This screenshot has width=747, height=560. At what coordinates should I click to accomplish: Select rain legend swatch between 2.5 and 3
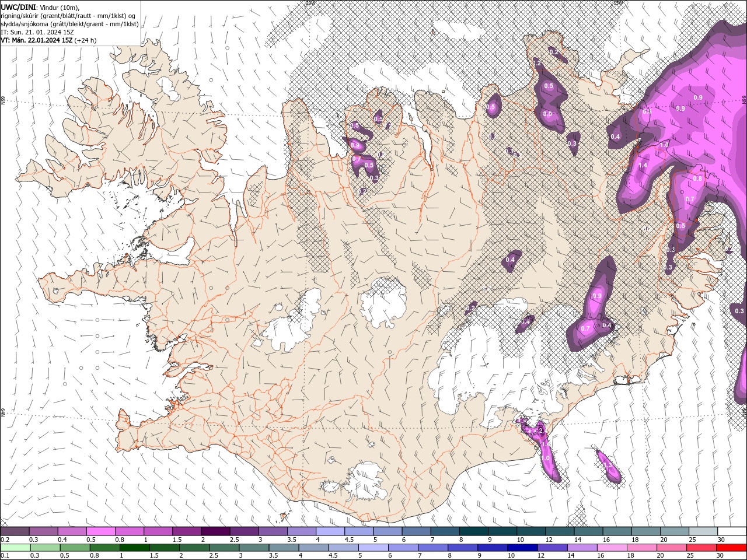[x=224, y=548]
